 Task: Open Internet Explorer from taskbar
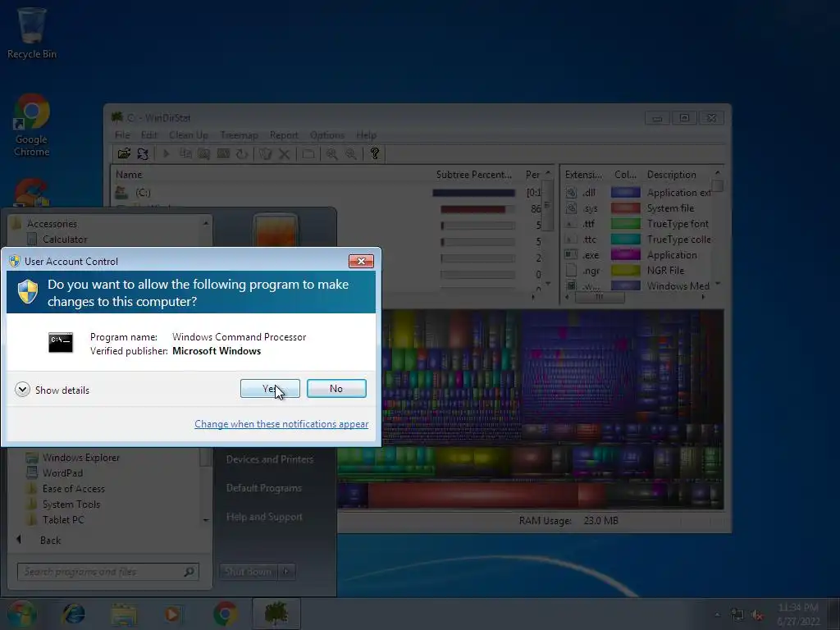click(73, 614)
